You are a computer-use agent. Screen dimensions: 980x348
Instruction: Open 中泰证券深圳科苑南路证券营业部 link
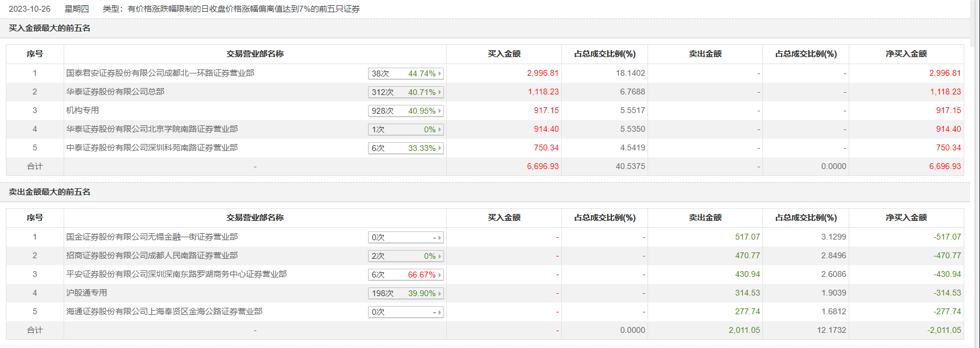(x=152, y=147)
